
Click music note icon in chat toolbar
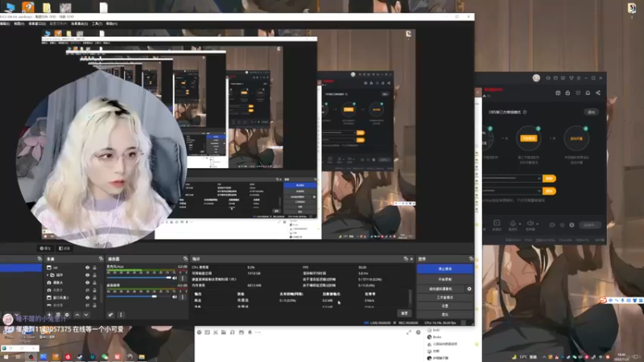point(232,332)
